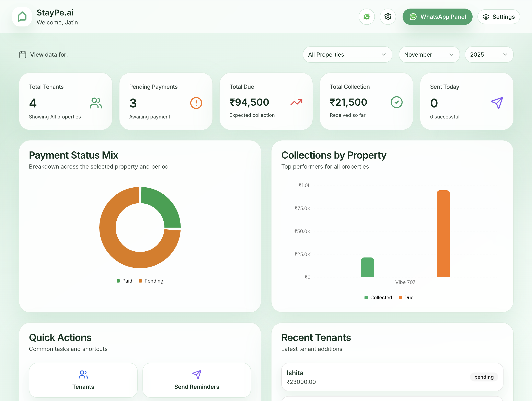This screenshot has width=532, height=401.
Task: Open the WhatsApp Panel button
Action: pos(437,17)
